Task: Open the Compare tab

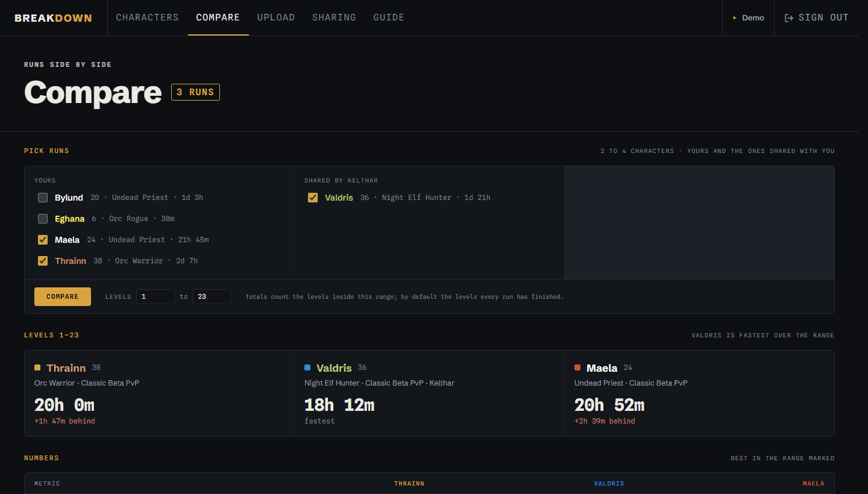Action: 218,17
